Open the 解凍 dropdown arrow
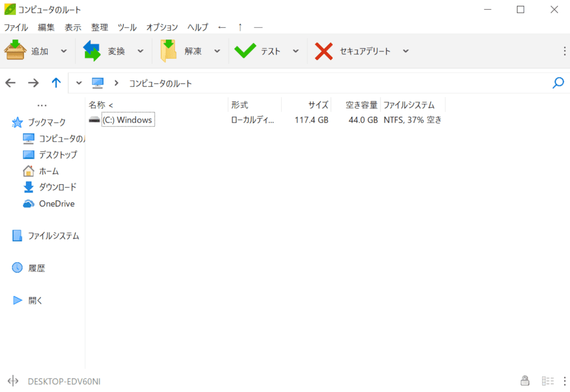The image size is (570, 392). click(x=217, y=51)
